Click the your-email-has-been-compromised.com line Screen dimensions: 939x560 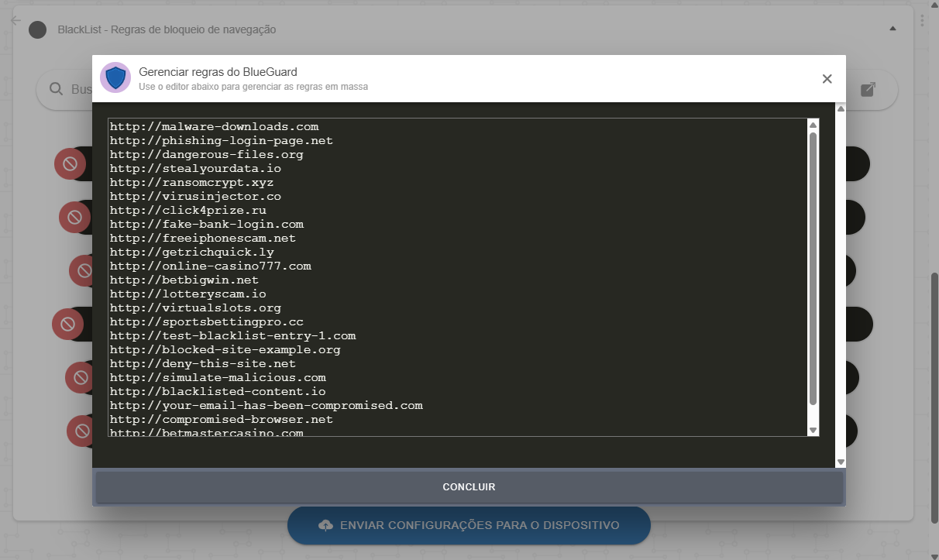(266, 405)
